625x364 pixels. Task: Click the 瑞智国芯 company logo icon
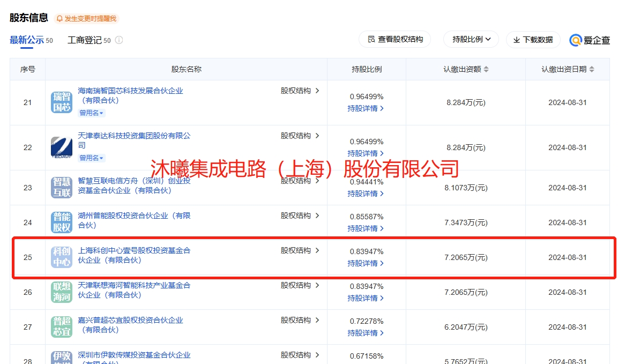[62, 102]
